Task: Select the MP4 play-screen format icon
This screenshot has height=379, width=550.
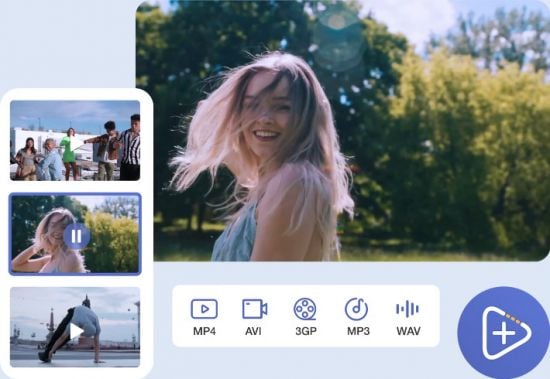Action: click(x=204, y=309)
